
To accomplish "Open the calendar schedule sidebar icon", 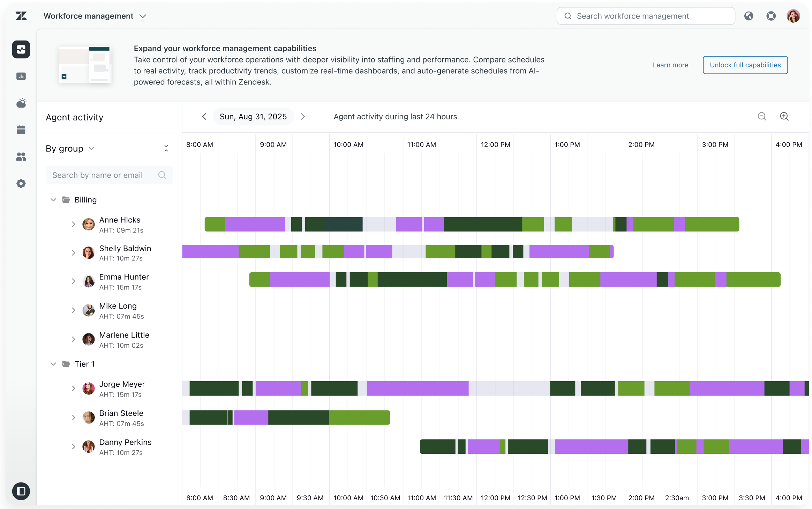I will (x=21, y=130).
